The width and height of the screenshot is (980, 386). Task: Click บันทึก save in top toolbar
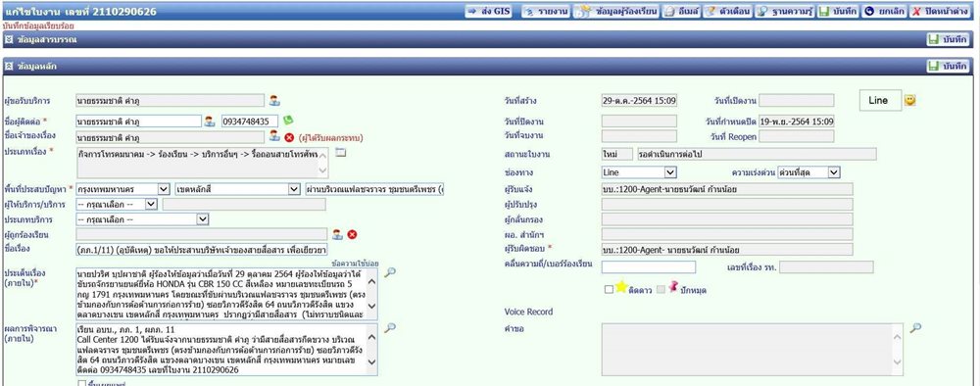839,11
